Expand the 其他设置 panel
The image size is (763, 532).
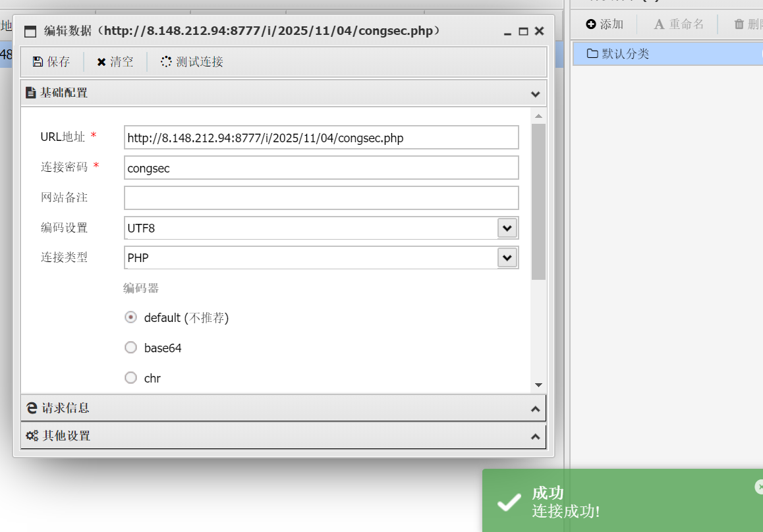(535, 437)
